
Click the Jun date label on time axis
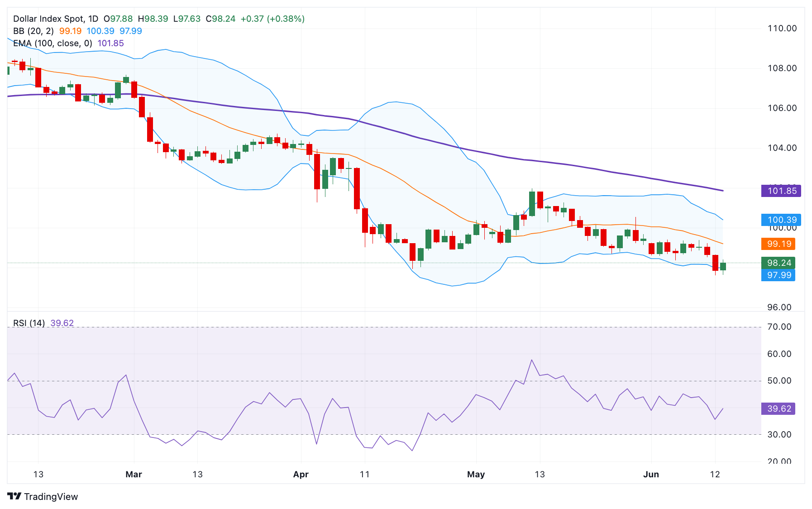coord(651,474)
